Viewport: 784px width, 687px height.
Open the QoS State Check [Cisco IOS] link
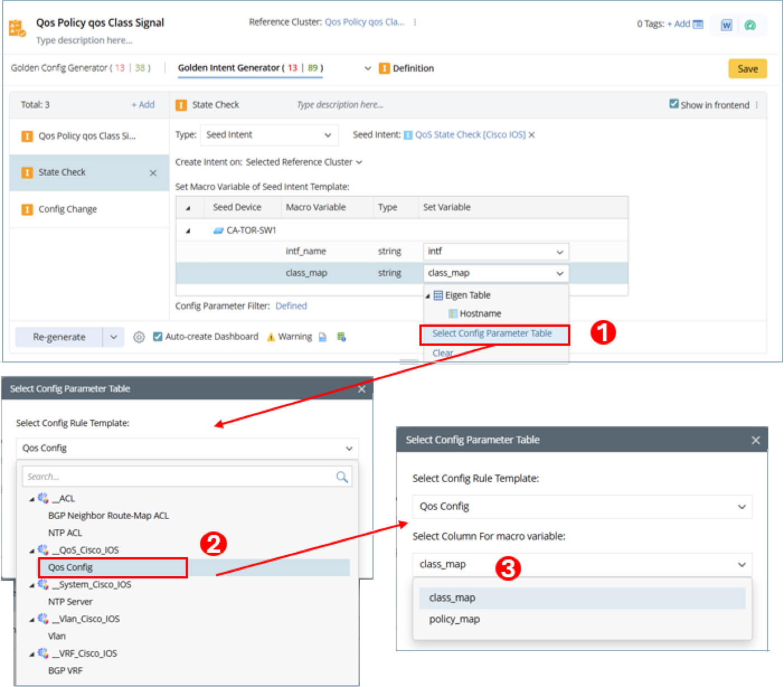click(470, 135)
